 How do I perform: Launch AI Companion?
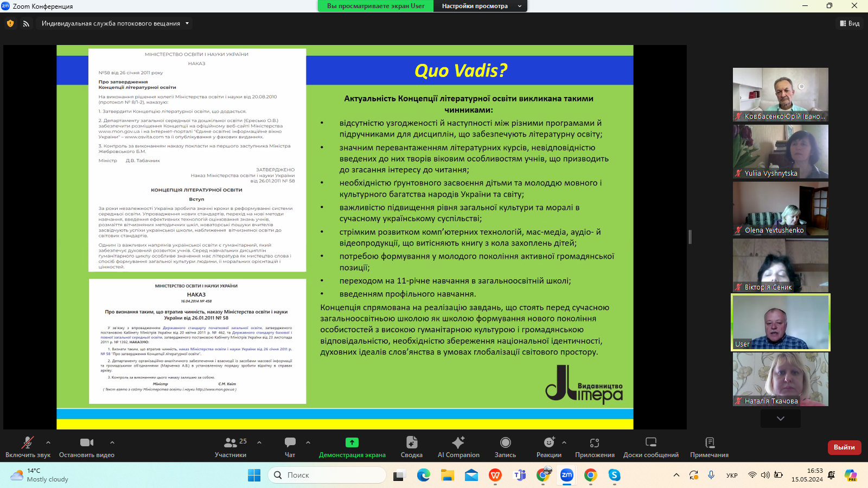[458, 447]
